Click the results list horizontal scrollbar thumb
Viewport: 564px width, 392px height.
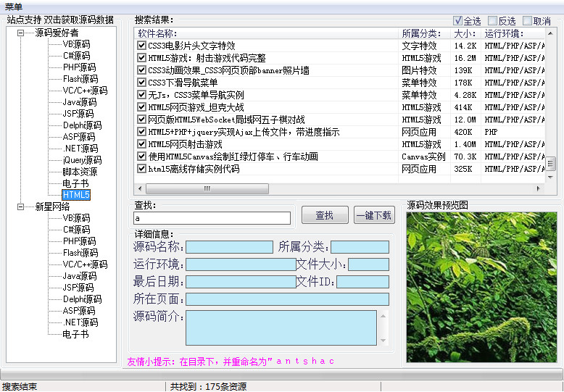coord(207,188)
